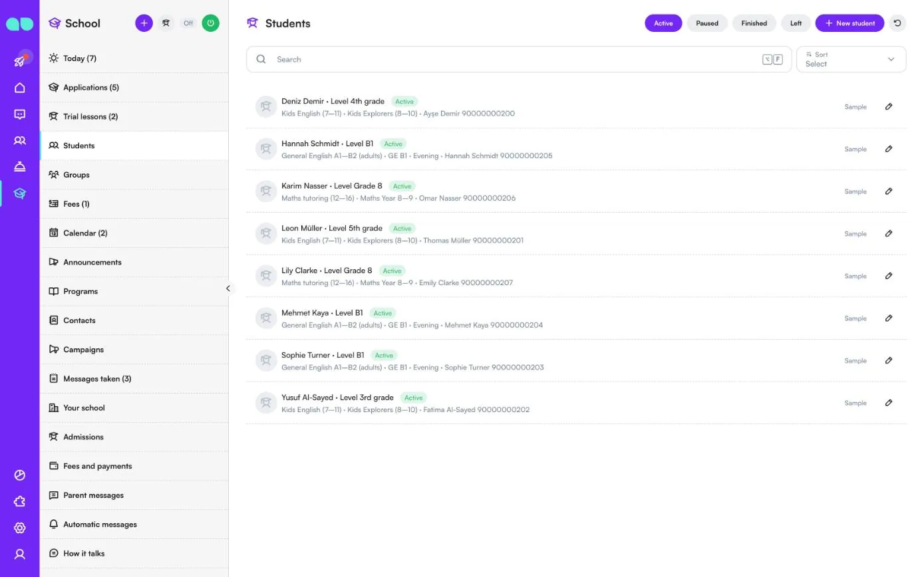The image size is (924, 577).
Task: Filter students by Finished status
Action: click(x=754, y=23)
